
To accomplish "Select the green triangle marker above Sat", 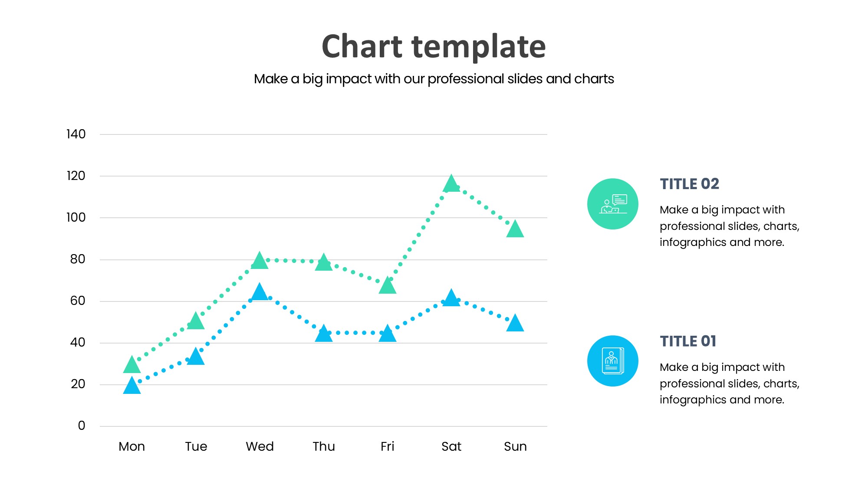I will coord(451,184).
